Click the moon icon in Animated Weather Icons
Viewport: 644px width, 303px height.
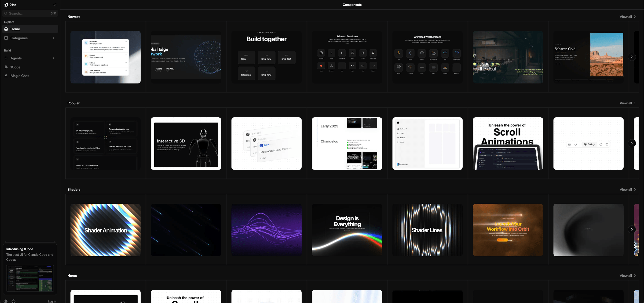click(x=410, y=53)
